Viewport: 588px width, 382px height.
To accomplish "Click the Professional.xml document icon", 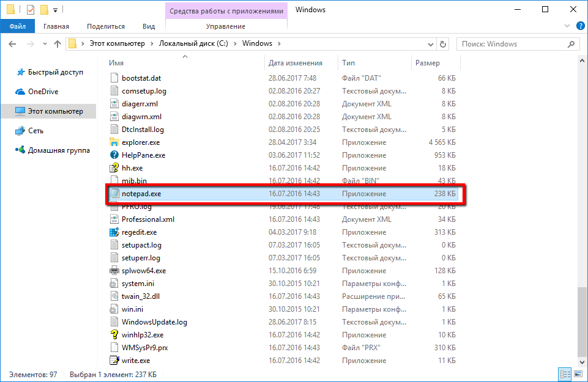I will pos(114,219).
